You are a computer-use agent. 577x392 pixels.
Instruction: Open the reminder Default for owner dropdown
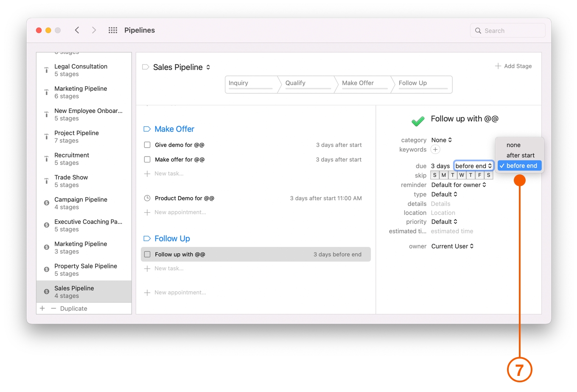click(x=459, y=185)
